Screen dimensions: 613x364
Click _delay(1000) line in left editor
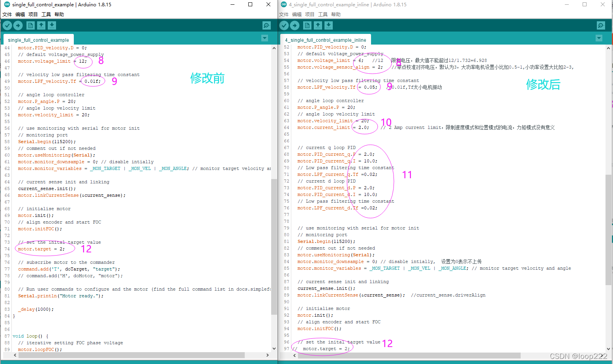[x=36, y=309]
